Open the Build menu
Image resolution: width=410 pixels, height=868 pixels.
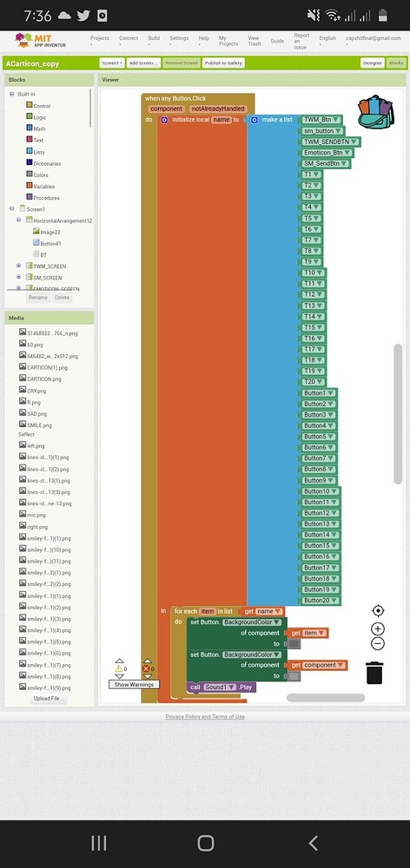point(154,39)
